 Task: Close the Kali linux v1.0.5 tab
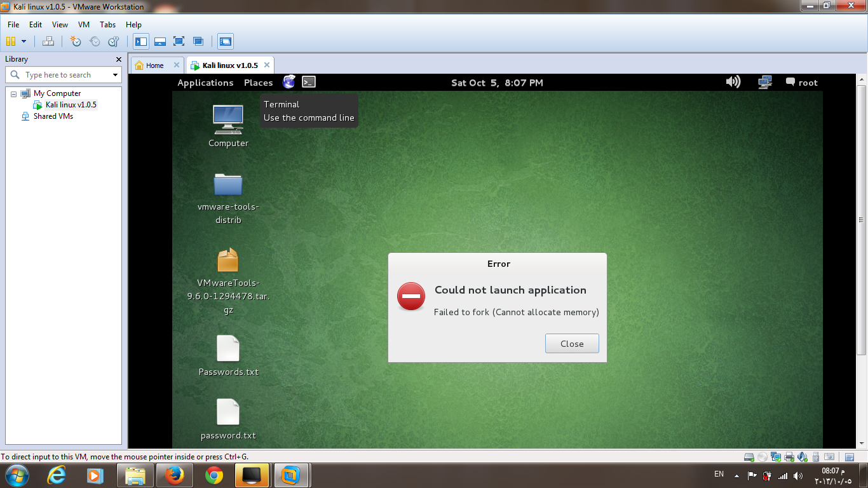pos(267,65)
